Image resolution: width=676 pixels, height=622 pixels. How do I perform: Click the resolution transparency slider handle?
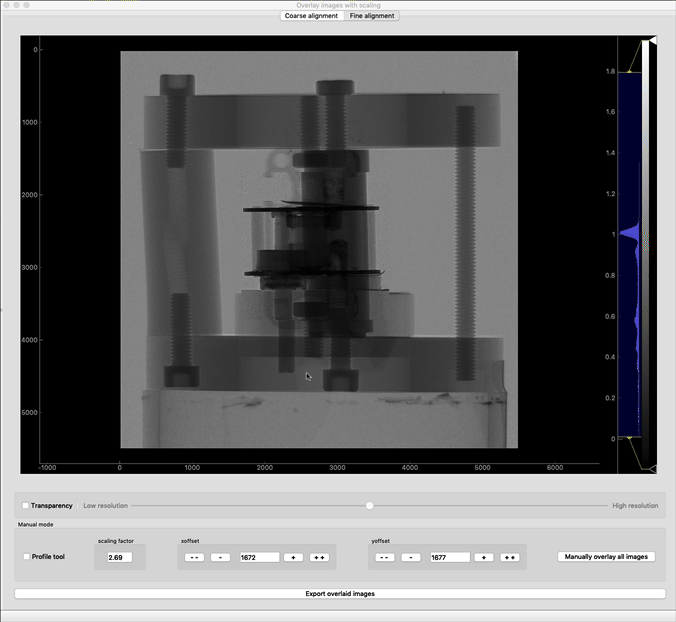click(x=369, y=506)
